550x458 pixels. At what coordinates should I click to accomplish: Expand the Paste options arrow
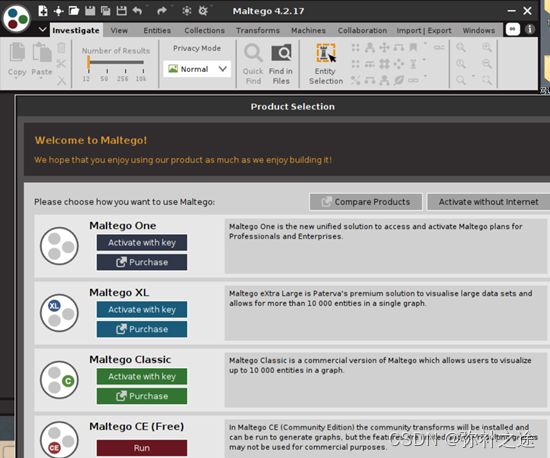point(41,78)
